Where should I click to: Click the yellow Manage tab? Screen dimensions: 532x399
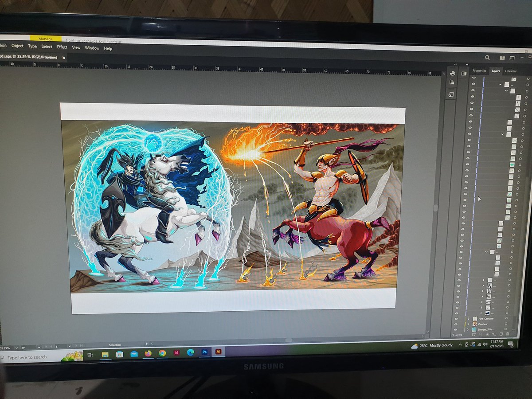pos(45,39)
